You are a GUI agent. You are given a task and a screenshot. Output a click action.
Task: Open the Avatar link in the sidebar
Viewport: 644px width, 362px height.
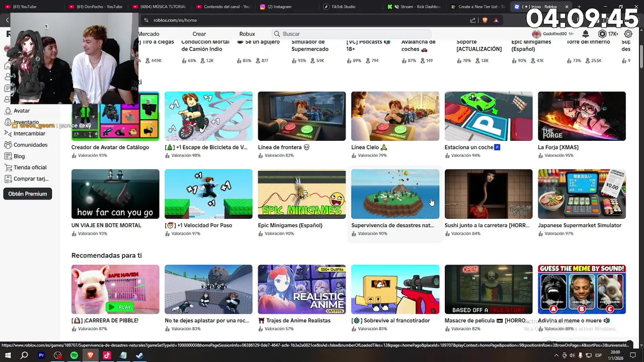pyautogui.click(x=22, y=111)
